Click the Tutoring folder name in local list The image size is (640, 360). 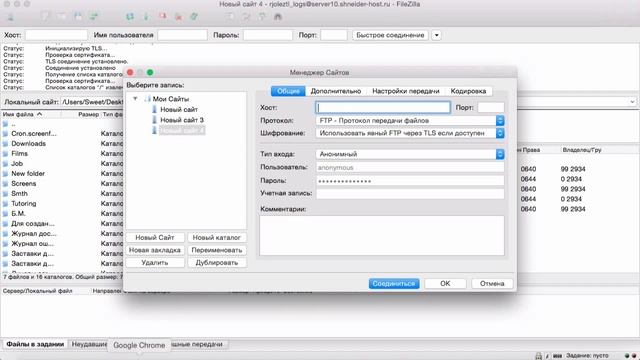pyautogui.click(x=24, y=203)
